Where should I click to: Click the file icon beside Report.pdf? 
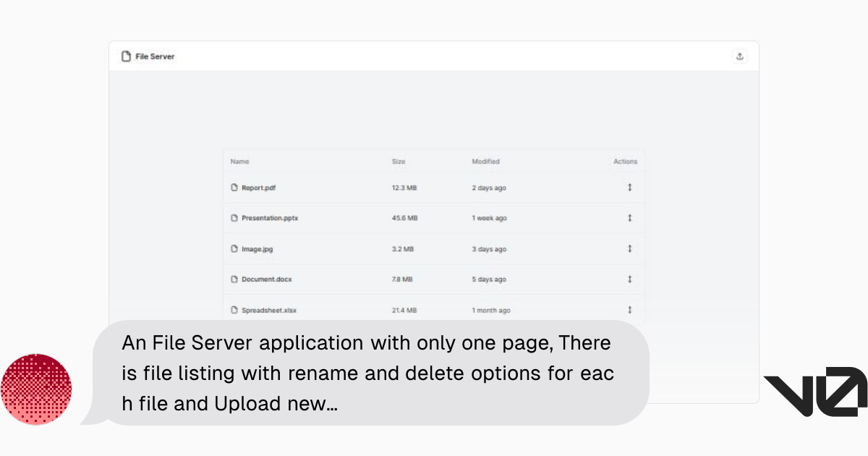[x=234, y=187]
